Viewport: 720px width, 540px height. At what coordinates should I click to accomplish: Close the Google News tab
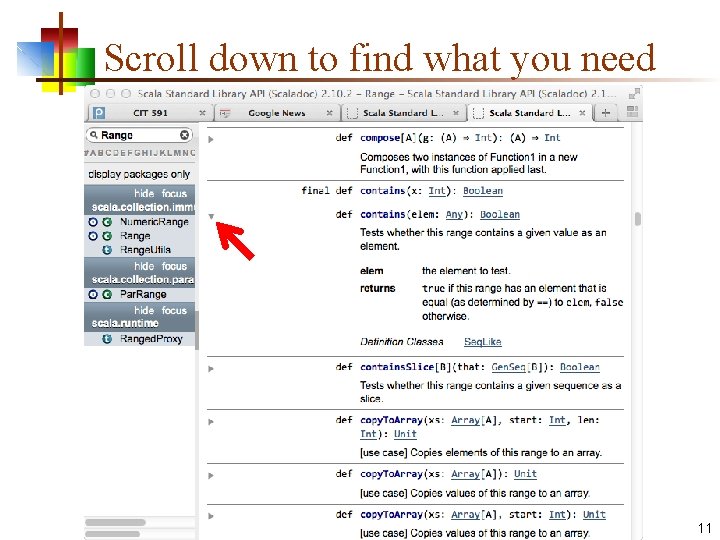(x=329, y=113)
